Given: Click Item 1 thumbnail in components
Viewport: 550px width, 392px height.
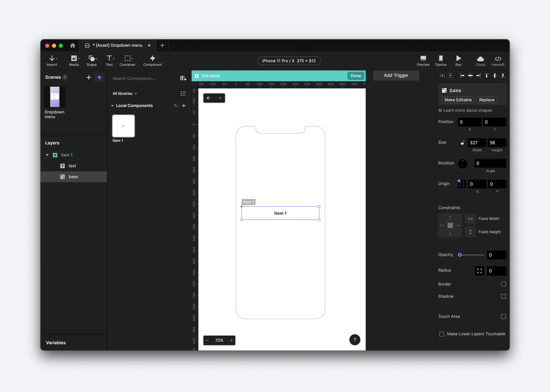Looking at the screenshot, I should coord(123,125).
